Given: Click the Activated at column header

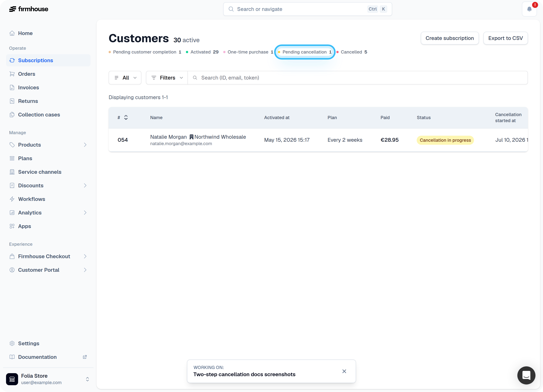Looking at the screenshot, I should click(277, 117).
